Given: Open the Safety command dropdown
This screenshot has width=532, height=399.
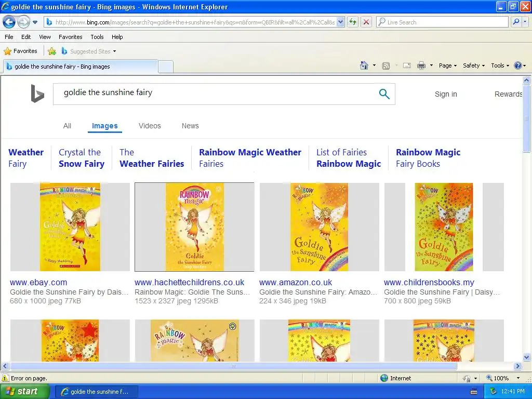Looking at the screenshot, I should [474, 65].
